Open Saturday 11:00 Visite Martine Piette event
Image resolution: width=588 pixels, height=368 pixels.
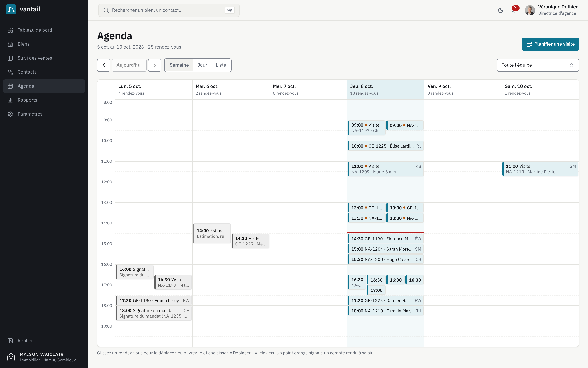click(x=540, y=169)
